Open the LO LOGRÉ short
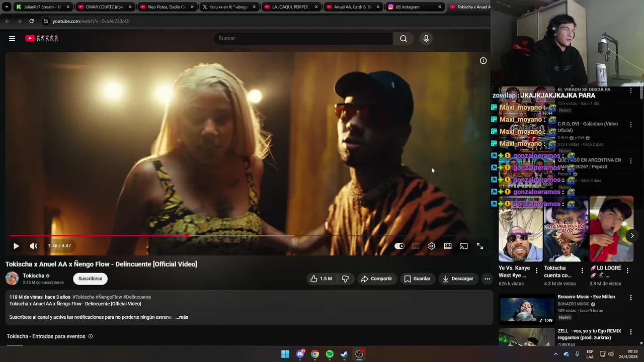644x362 pixels. pyautogui.click(x=611, y=229)
